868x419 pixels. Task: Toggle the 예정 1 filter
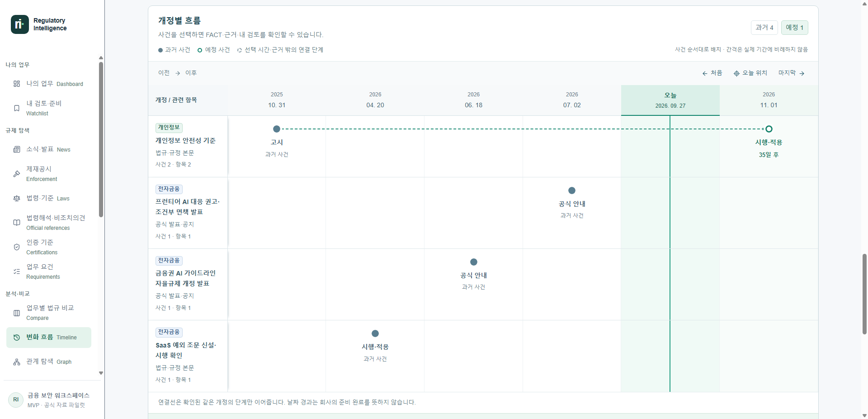794,28
